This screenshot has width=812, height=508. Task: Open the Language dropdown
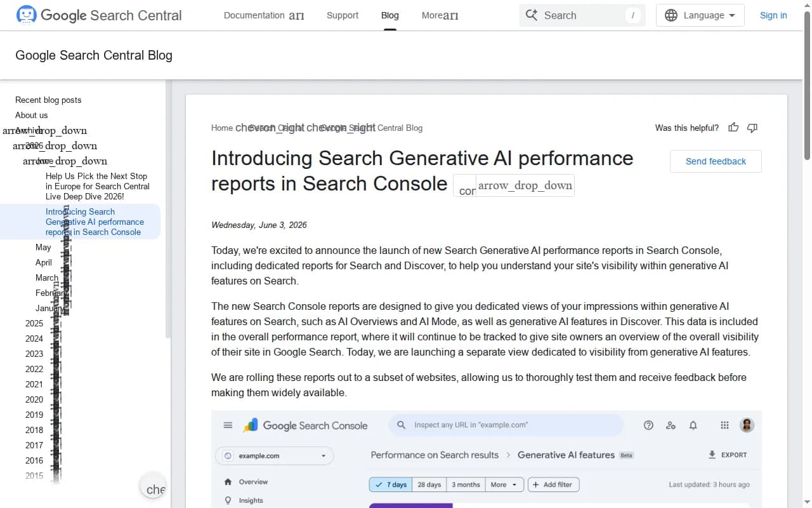700,15
